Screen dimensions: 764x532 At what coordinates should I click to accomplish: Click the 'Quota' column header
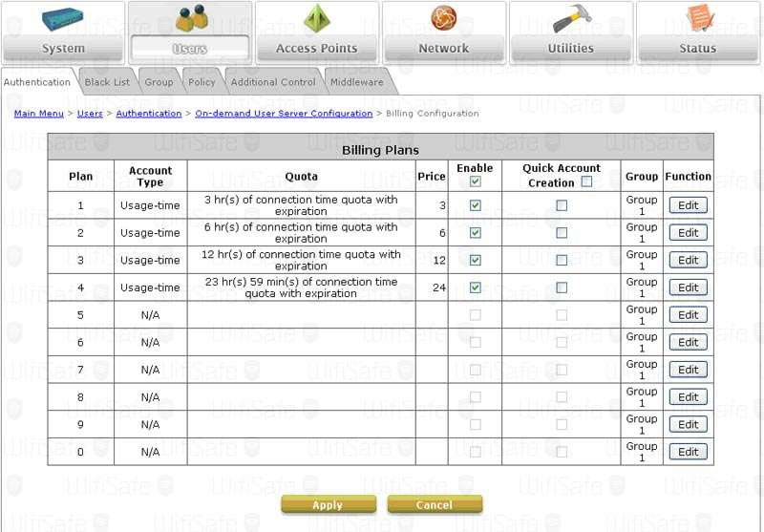(301, 177)
